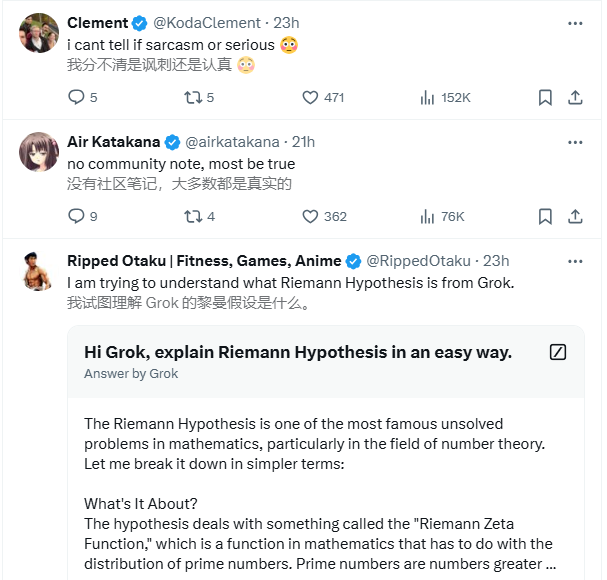This screenshot has width=607, height=580.
Task: Open the Grok answer edit icon
Action: pyautogui.click(x=559, y=352)
